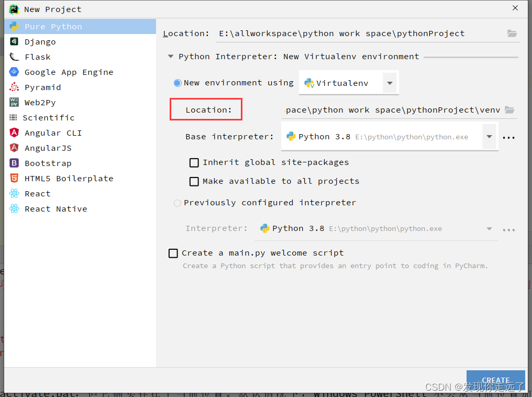Browse for venv location folder icon
Screen dimensions: 532x397
509,110
